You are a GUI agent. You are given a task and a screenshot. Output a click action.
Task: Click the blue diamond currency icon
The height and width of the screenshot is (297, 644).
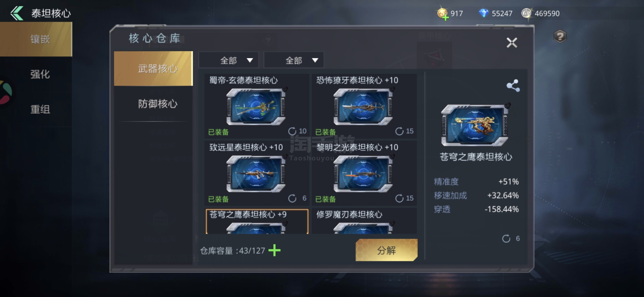click(483, 13)
